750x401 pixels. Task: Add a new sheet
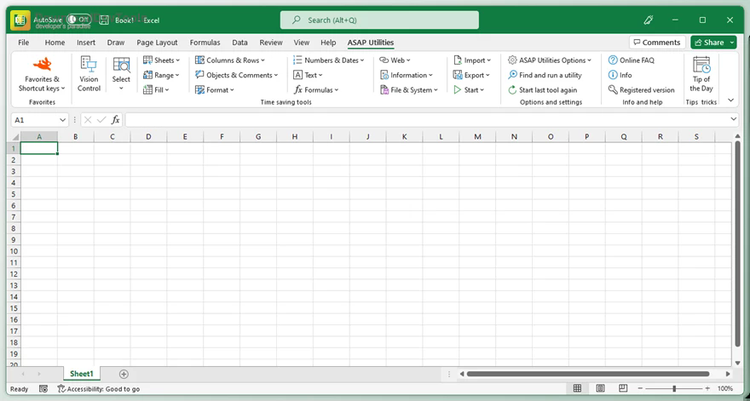click(123, 374)
